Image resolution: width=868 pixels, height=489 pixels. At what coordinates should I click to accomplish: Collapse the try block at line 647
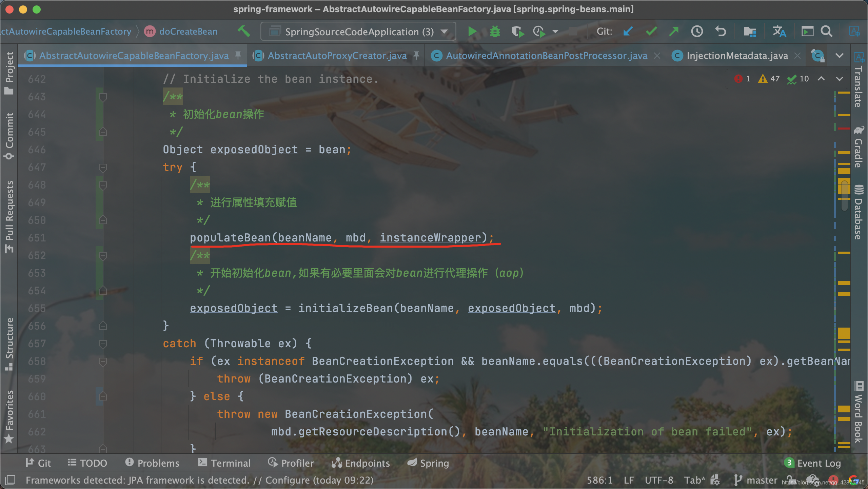pos(103,167)
